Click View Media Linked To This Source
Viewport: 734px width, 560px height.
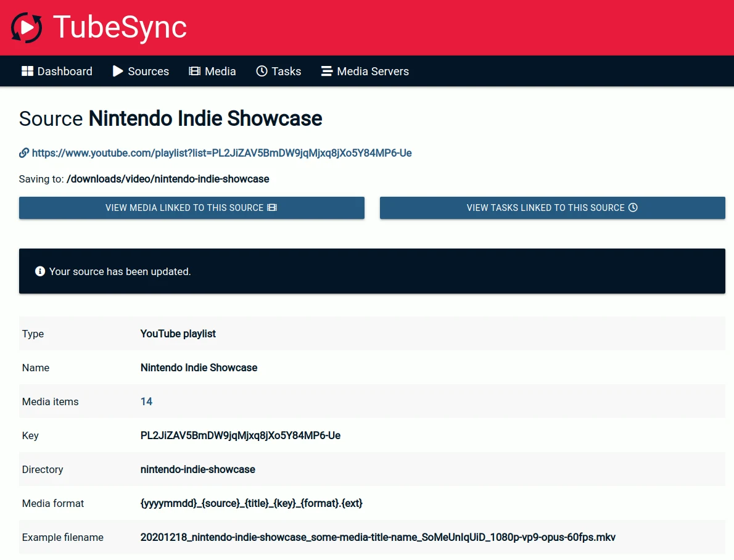pos(192,208)
